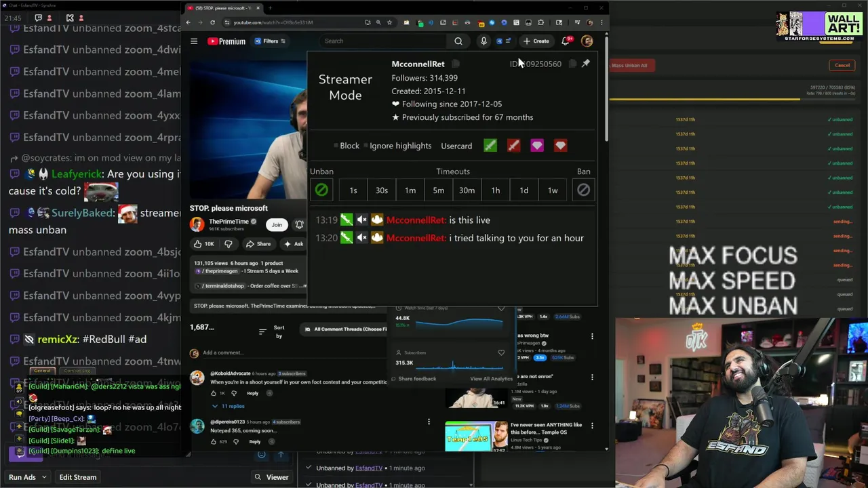Toggle the Block checkbox
This screenshot has width=868, height=488.
pyautogui.click(x=336, y=146)
